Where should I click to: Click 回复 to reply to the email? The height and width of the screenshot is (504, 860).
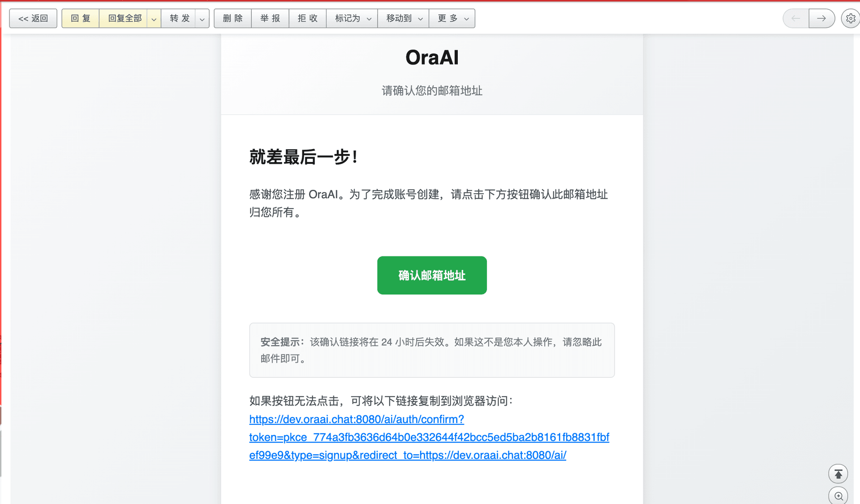[80, 18]
